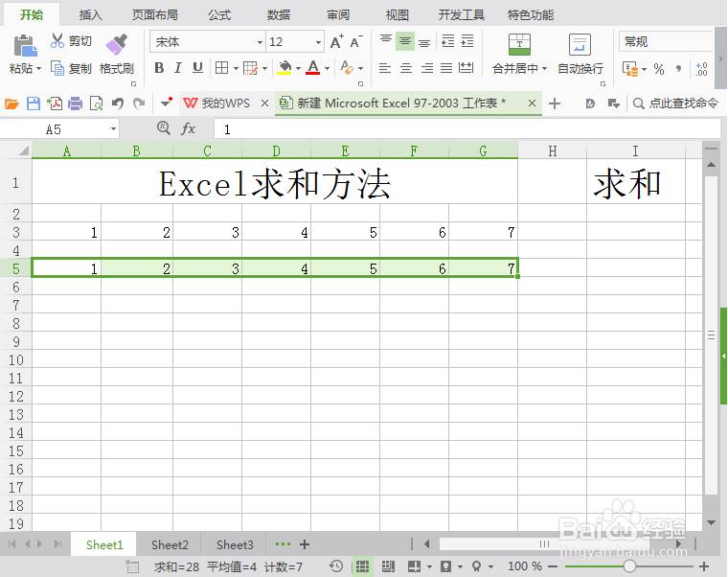Decrease font size with A- icon

click(x=356, y=42)
